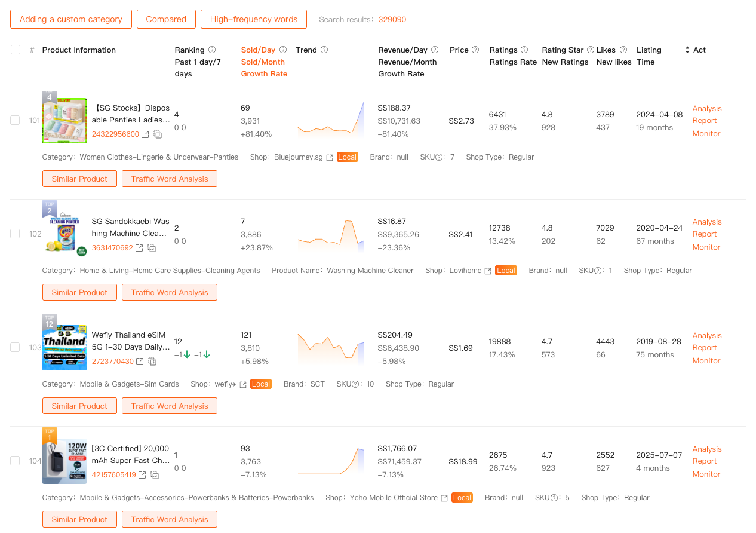Open Lovihome shop external link icon

pyautogui.click(x=488, y=271)
